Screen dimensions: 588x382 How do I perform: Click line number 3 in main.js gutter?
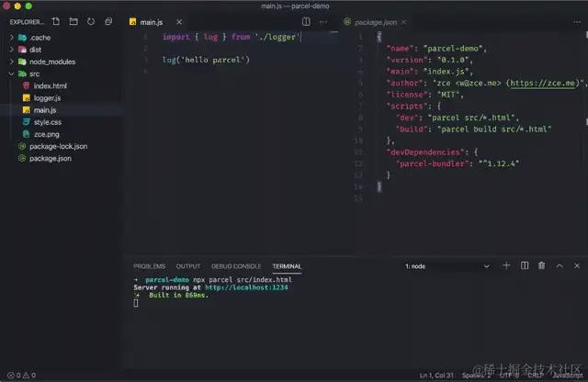[x=145, y=60]
